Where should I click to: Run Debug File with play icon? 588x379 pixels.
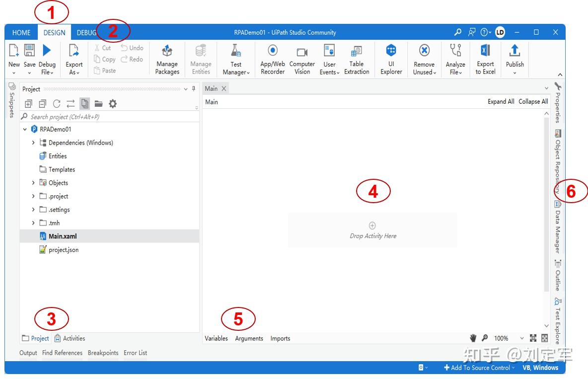(47, 50)
